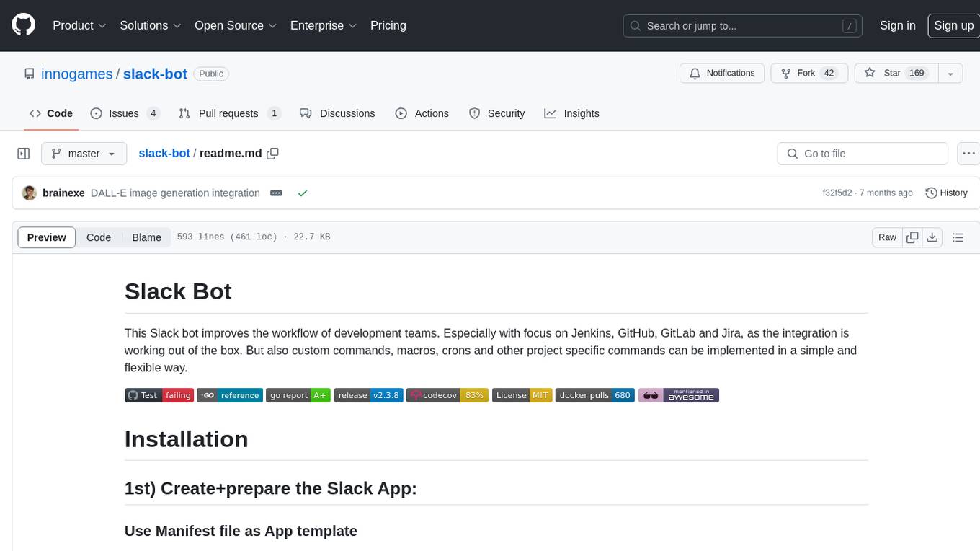Viewport: 980px width, 551px height.
Task: Star the slack-bot repository
Action: pos(896,74)
